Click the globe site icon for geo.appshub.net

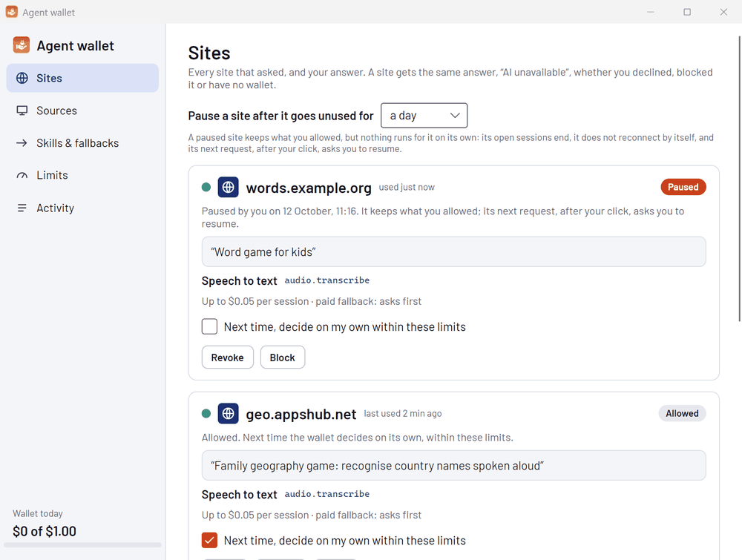(228, 413)
